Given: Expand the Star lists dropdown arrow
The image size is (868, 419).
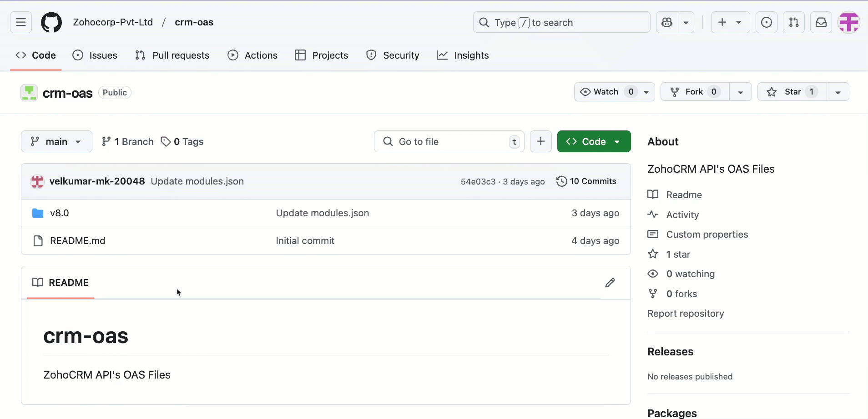Looking at the screenshot, I should click(838, 92).
